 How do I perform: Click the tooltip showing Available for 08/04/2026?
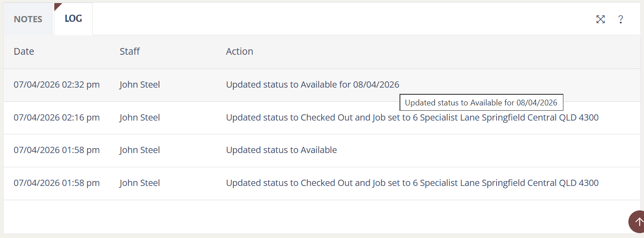pyautogui.click(x=481, y=103)
